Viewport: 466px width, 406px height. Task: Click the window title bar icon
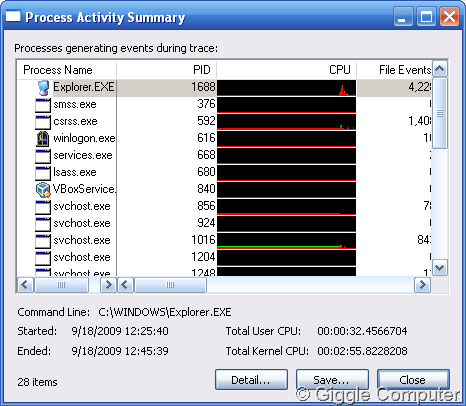(x=13, y=16)
